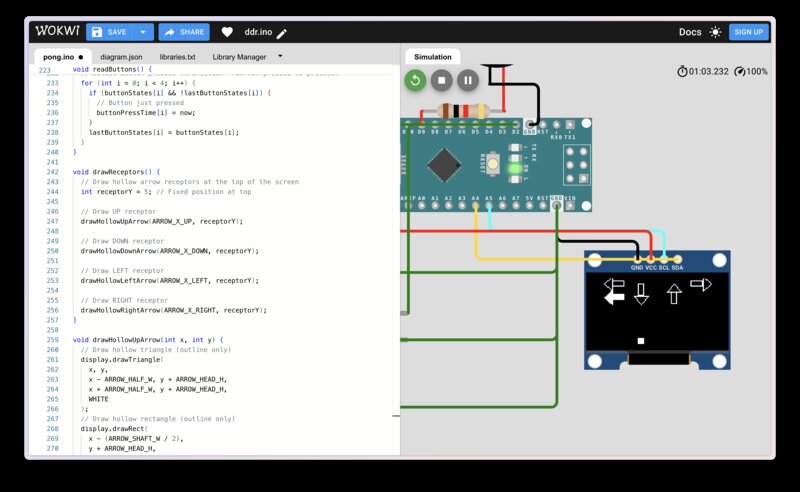This screenshot has width=800, height=492.
Task: Open the Library Manager tab
Action: click(239, 57)
